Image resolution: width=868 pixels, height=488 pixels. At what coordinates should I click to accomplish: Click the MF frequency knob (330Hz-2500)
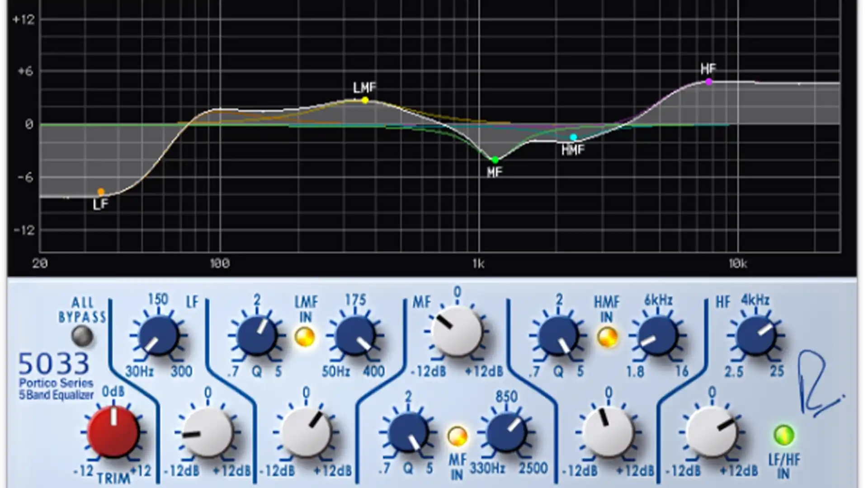pos(506,432)
